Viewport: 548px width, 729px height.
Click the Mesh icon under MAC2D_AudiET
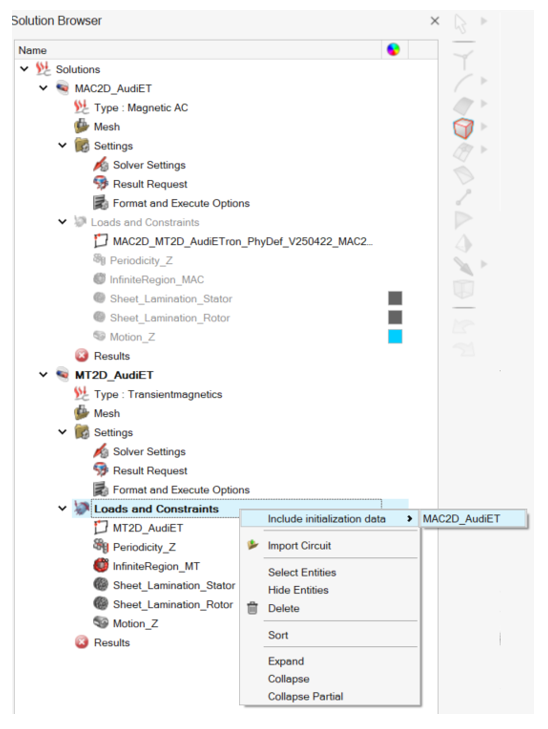click(81, 126)
